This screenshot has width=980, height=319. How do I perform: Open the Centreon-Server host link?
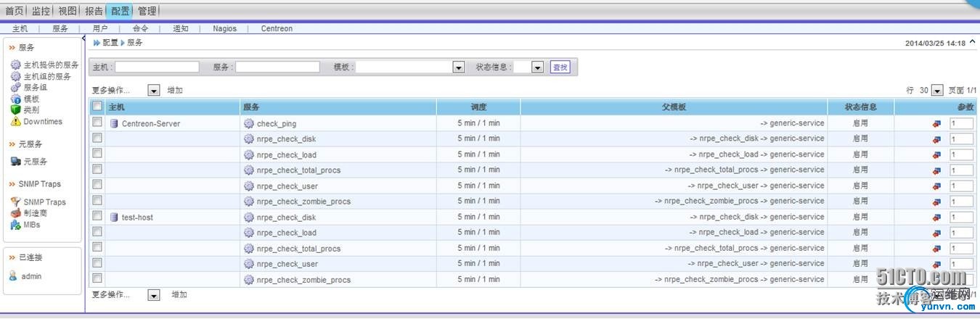click(x=151, y=123)
